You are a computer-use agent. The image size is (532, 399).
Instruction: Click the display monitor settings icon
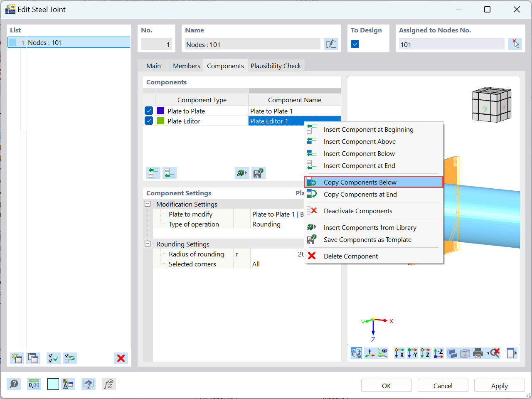point(88,384)
